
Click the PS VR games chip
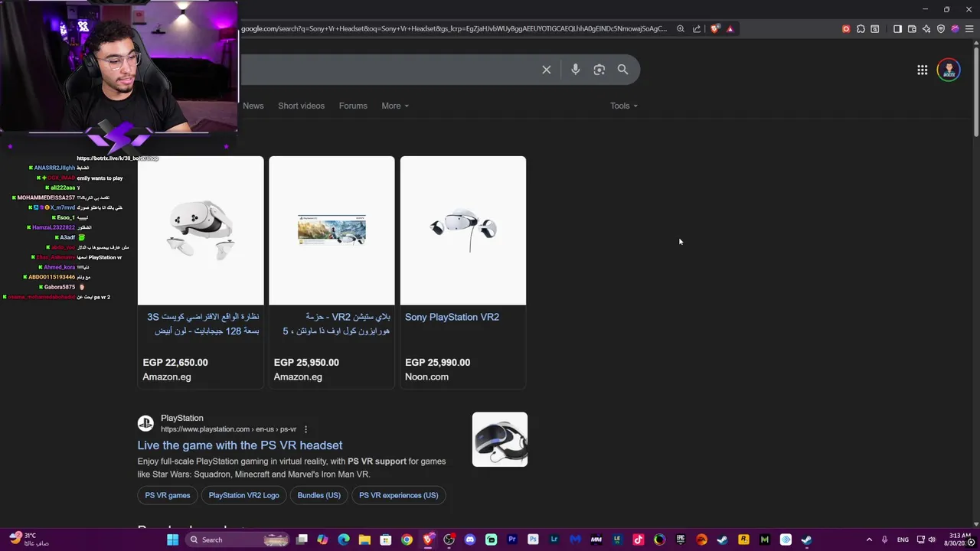click(x=168, y=495)
